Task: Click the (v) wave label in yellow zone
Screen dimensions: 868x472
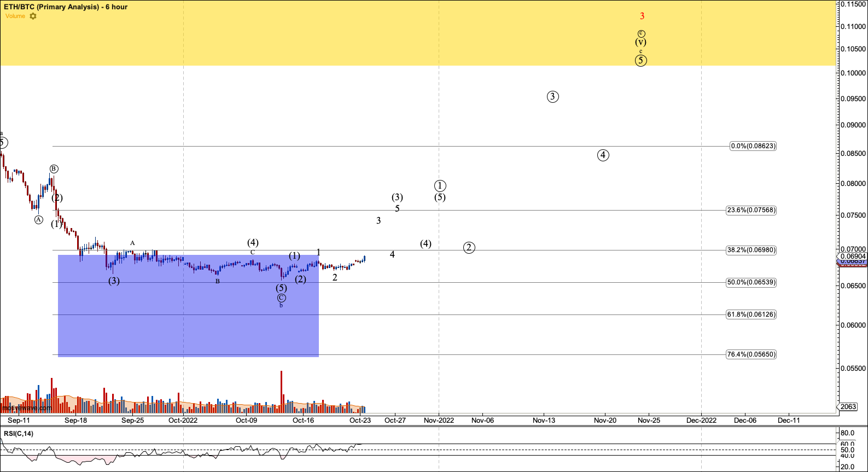Action: click(x=641, y=42)
